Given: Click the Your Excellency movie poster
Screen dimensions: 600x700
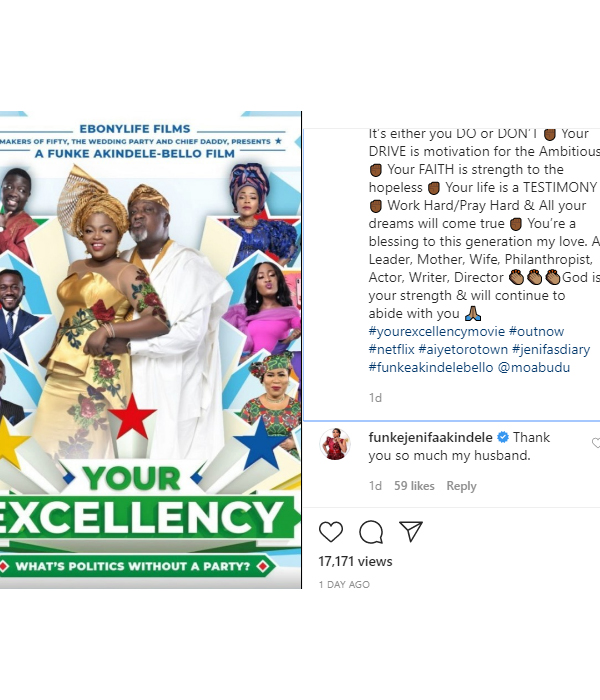Looking at the screenshot, I should [150, 350].
